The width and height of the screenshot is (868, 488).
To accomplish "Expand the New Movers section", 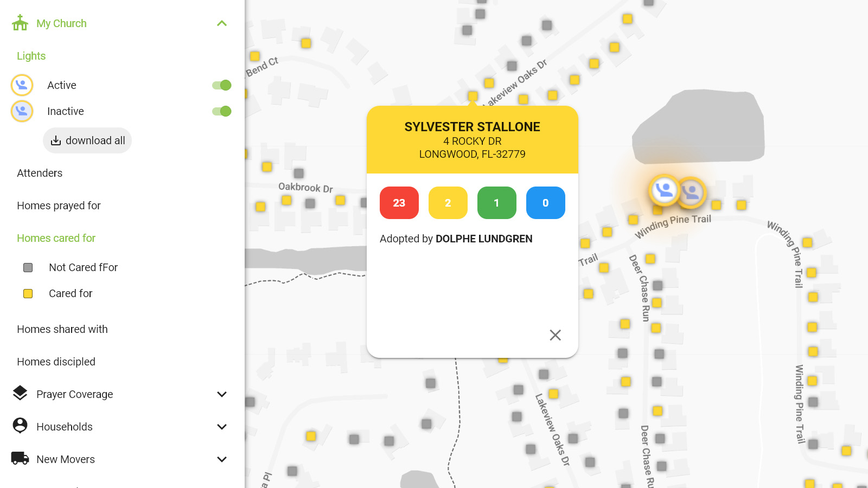I will click(222, 459).
